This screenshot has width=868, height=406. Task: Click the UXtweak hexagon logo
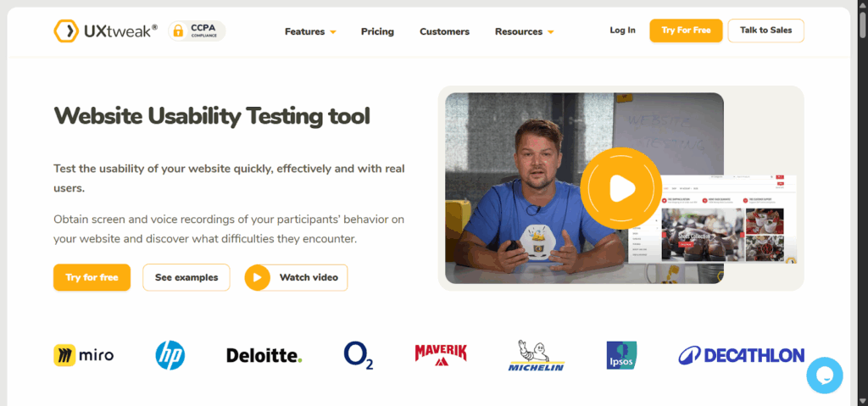[x=65, y=31]
